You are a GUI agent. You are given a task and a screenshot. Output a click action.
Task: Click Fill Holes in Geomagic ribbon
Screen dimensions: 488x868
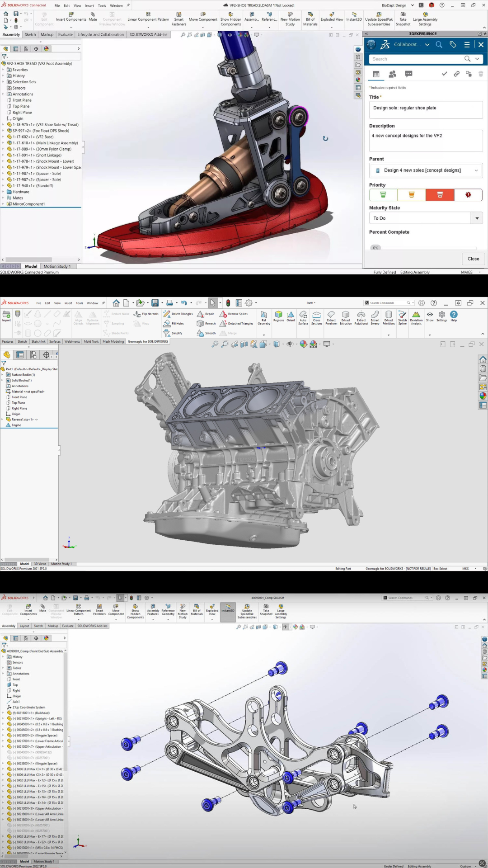(x=174, y=323)
